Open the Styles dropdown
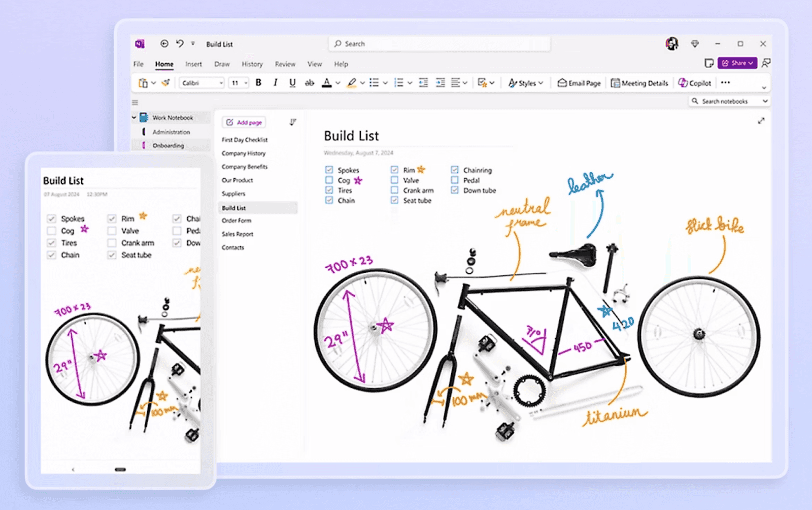Screen dimensions: 812x510 pyautogui.click(x=525, y=82)
